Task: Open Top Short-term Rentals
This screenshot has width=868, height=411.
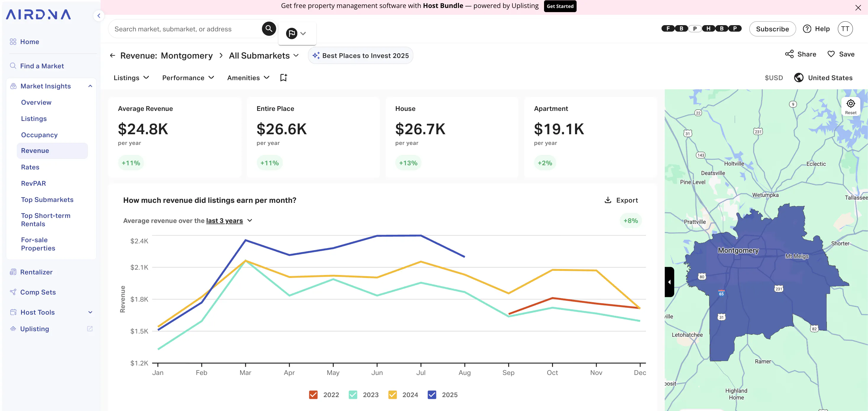Action: (x=46, y=220)
